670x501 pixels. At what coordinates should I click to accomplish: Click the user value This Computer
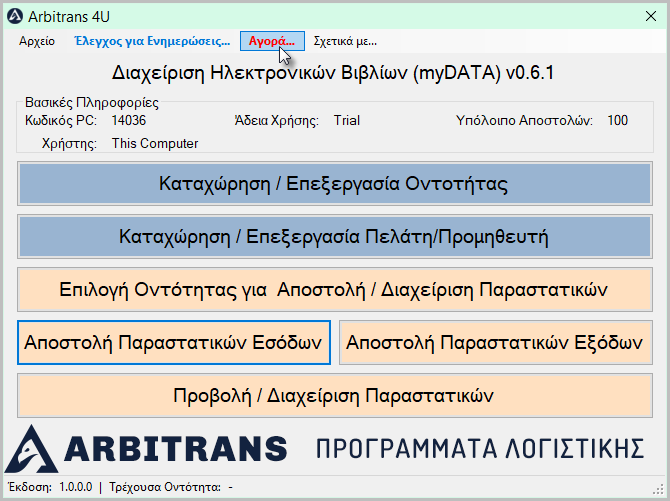click(155, 144)
